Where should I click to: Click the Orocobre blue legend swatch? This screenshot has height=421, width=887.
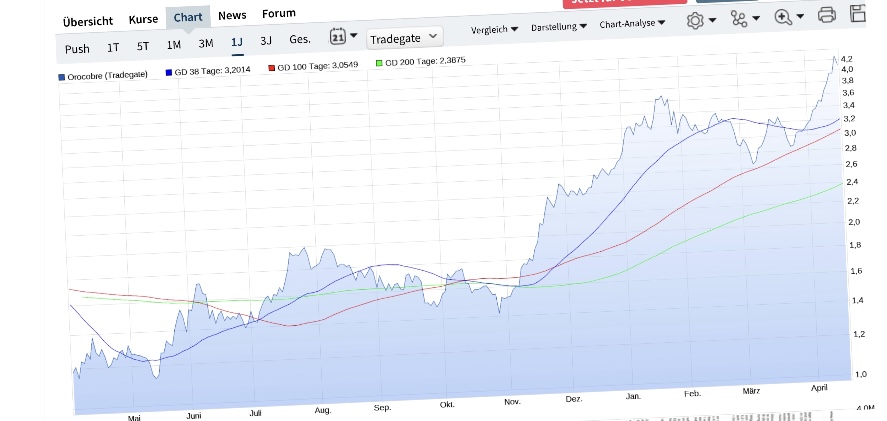(62, 77)
